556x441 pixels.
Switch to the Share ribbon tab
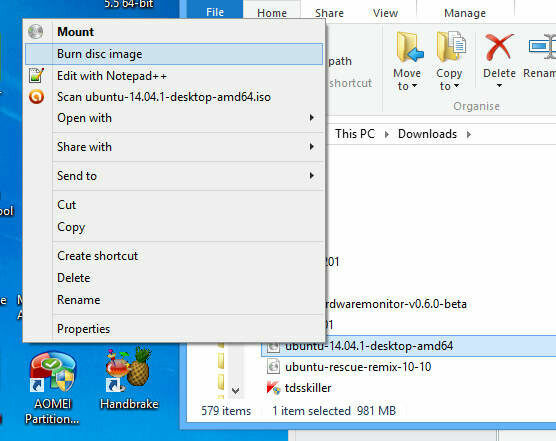click(x=329, y=13)
